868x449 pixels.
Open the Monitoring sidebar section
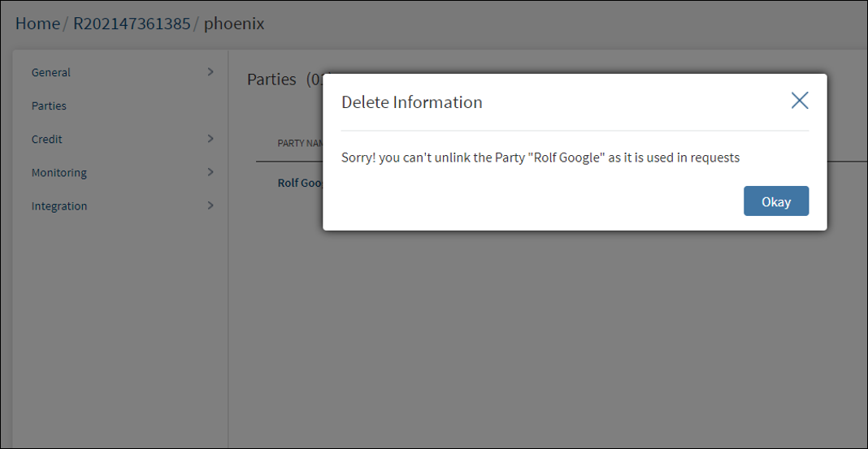coord(59,172)
